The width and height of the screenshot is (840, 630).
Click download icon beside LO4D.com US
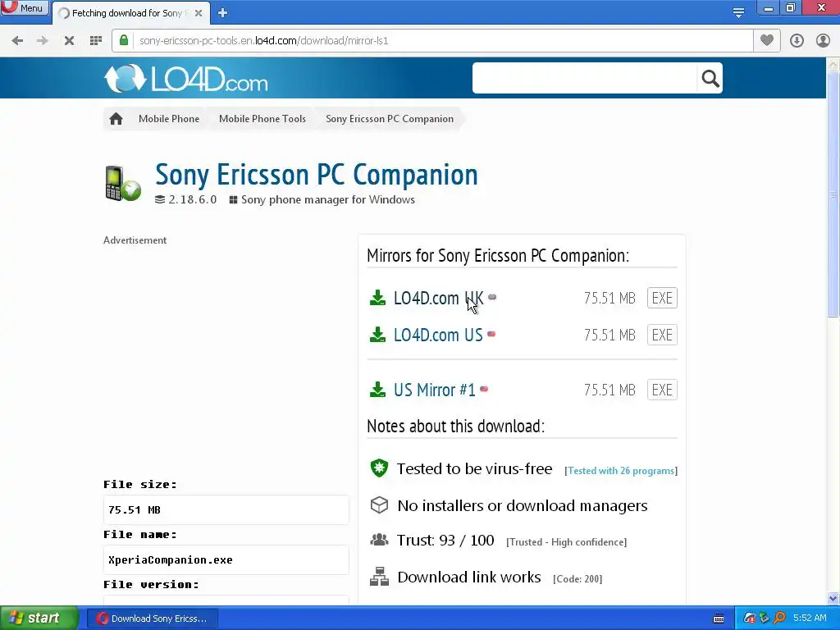tap(377, 335)
